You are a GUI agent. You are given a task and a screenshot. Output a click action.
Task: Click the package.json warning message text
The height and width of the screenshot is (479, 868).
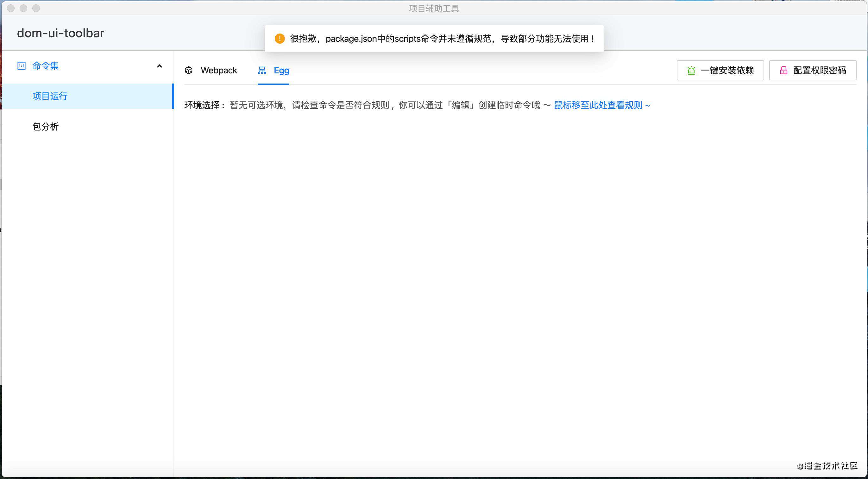point(443,39)
